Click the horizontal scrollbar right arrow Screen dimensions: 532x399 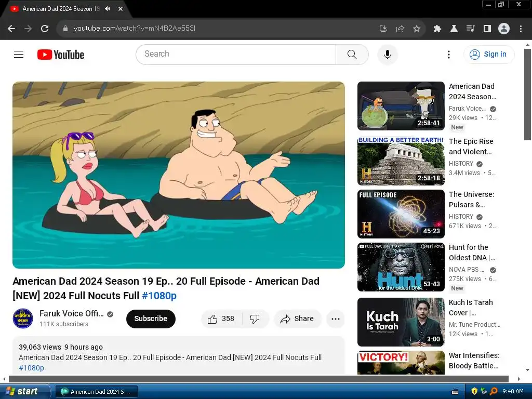click(518, 379)
